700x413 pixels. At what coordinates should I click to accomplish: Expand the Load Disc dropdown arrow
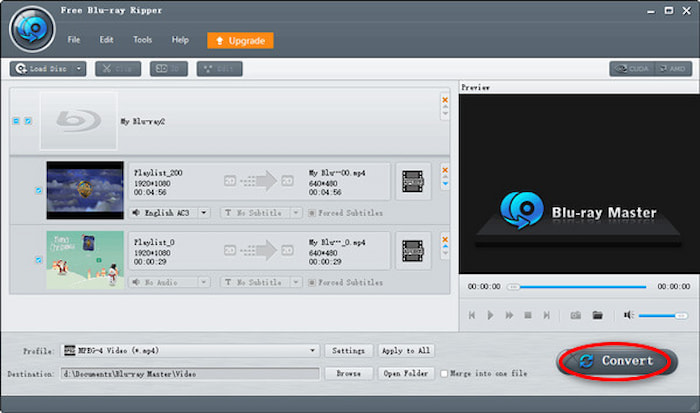[79, 69]
